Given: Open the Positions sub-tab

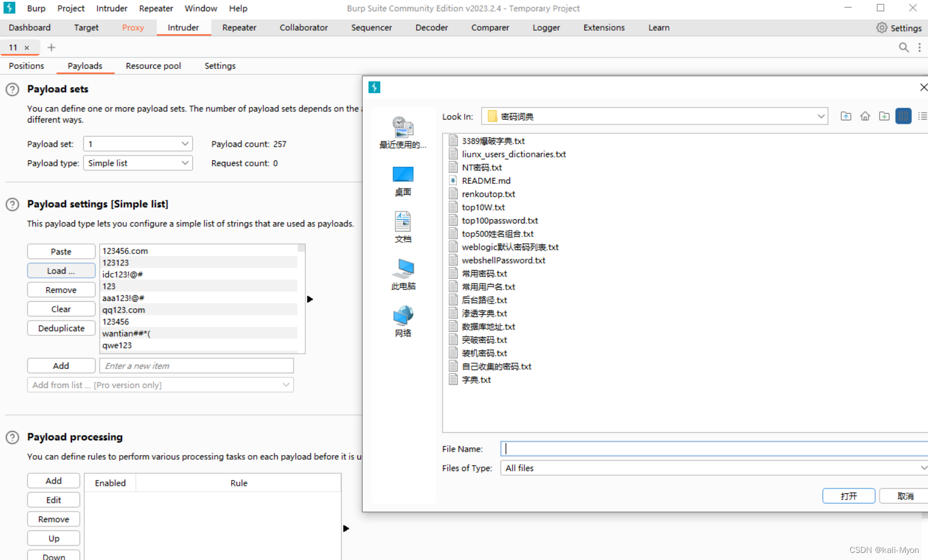Looking at the screenshot, I should point(27,66).
